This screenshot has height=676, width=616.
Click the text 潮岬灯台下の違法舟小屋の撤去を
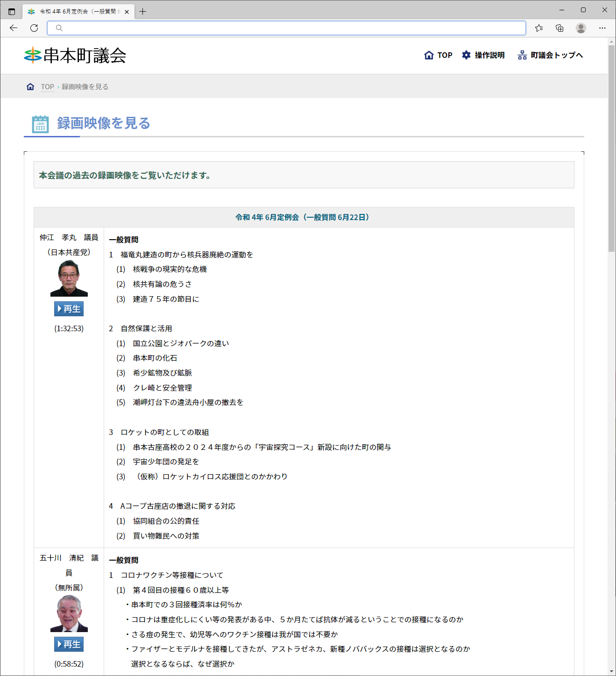[x=188, y=402]
